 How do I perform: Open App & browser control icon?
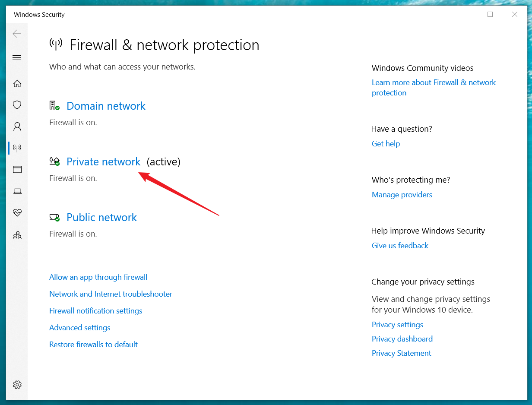tap(17, 170)
